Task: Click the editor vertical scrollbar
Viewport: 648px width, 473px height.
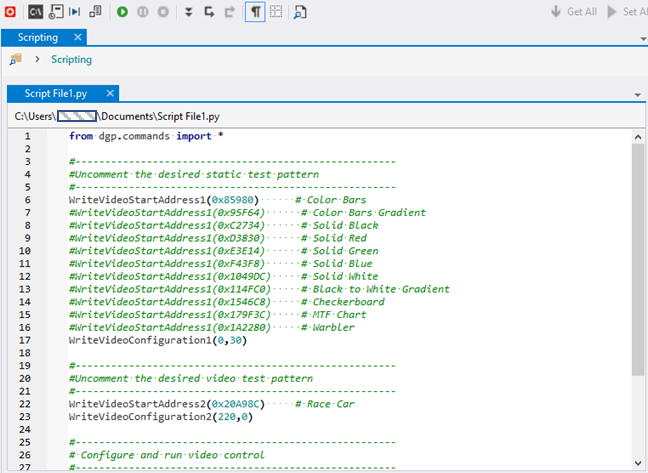Action: [x=638, y=260]
